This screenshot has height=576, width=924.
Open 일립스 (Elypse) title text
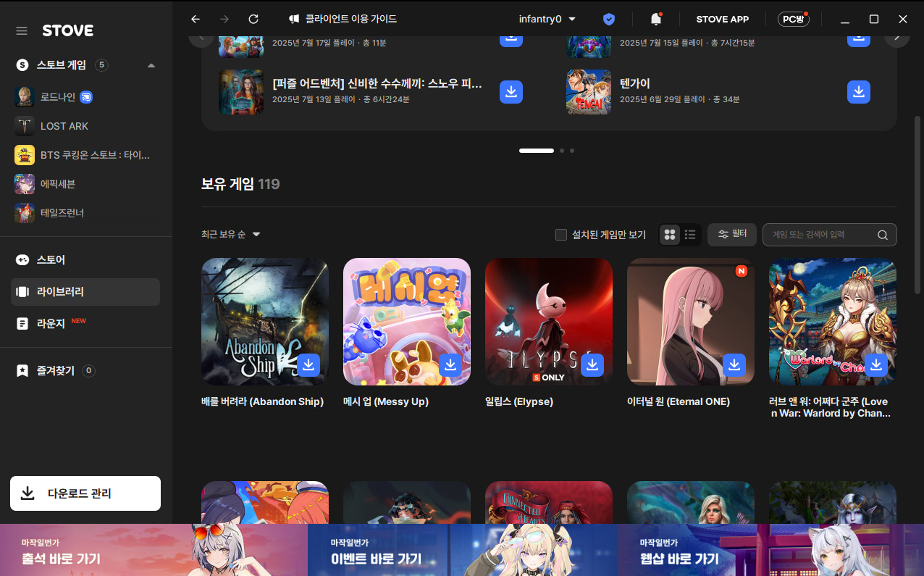519,401
